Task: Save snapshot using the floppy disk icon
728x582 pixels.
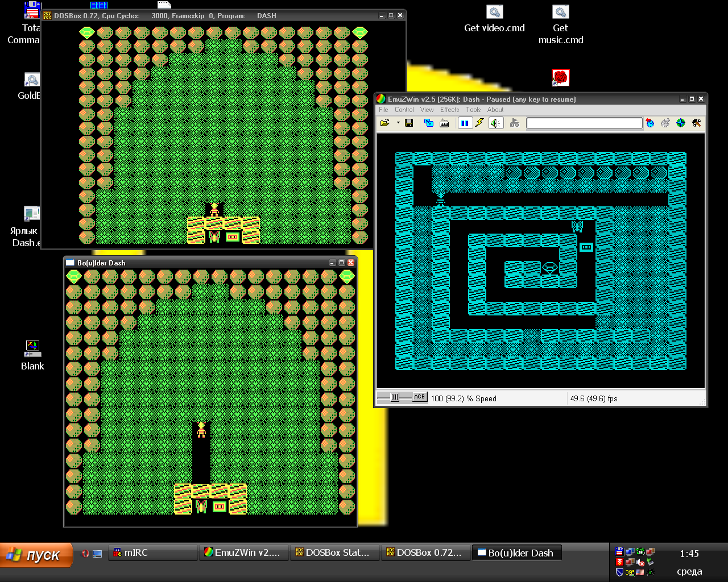Action: coord(409,123)
